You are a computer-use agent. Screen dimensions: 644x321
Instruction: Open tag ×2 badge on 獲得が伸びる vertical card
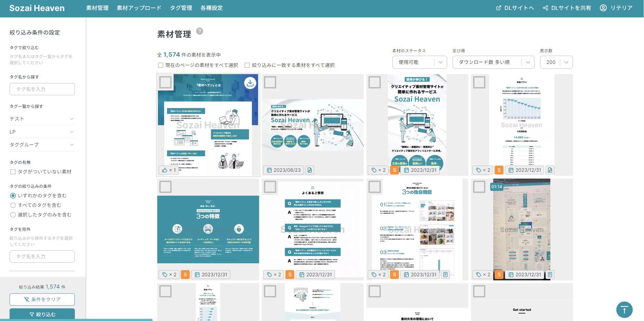(378, 170)
